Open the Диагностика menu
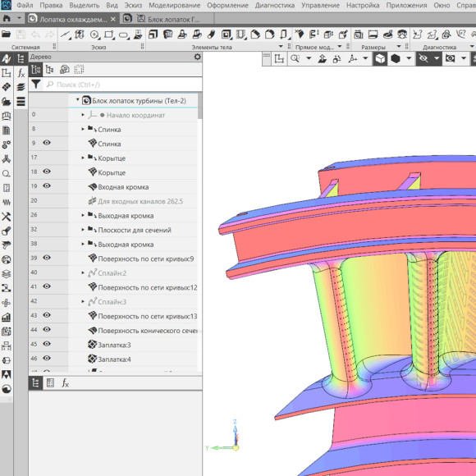476x476 pixels. click(x=275, y=5)
